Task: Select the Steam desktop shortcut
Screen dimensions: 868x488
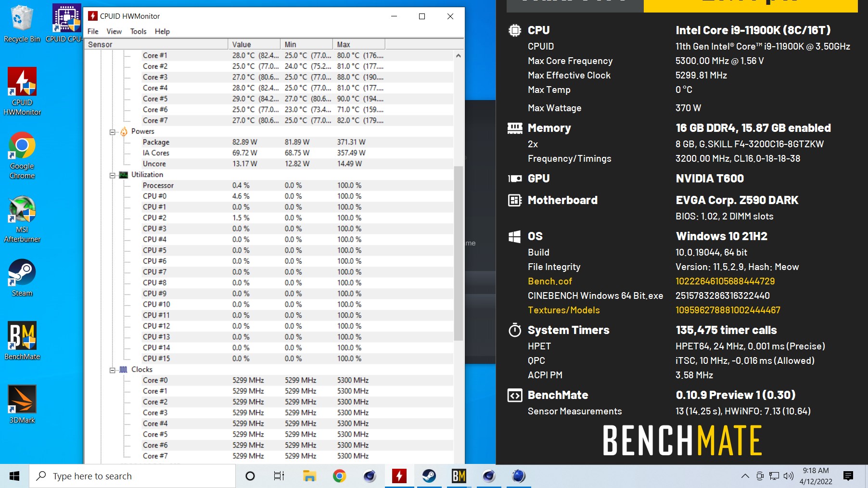Action: 22,278
